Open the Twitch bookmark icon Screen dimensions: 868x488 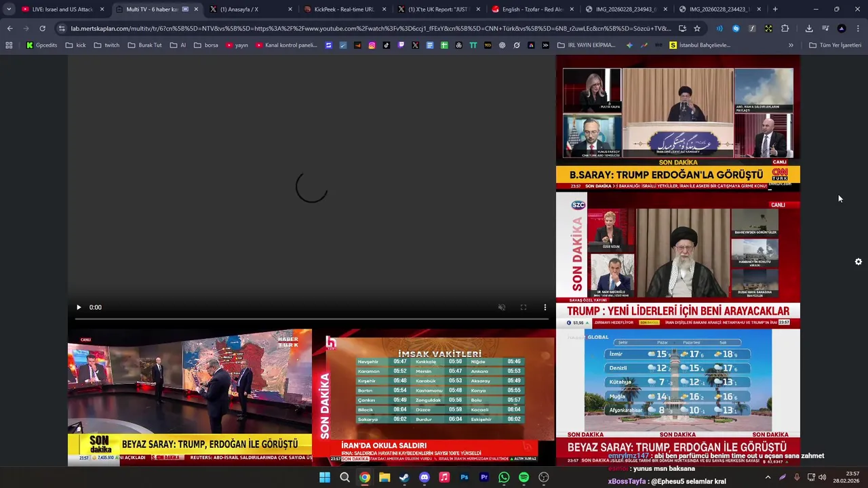tap(401, 45)
